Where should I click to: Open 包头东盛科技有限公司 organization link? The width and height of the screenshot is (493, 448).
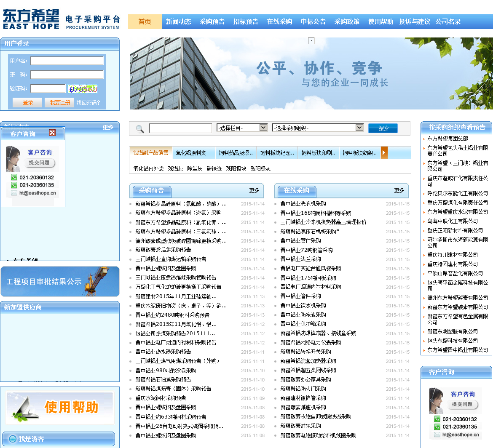(x=453, y=341)
